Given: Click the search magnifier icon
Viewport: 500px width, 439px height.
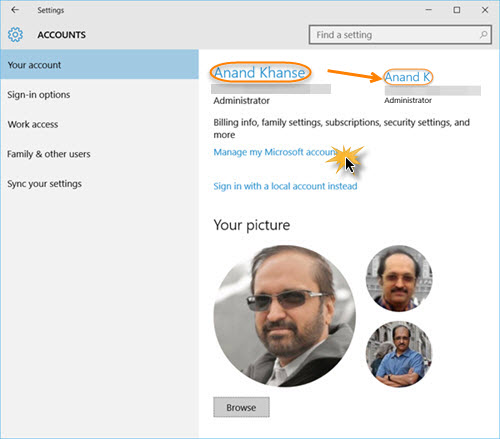Looking at the screenshot, I should click(x=483, y=34).
